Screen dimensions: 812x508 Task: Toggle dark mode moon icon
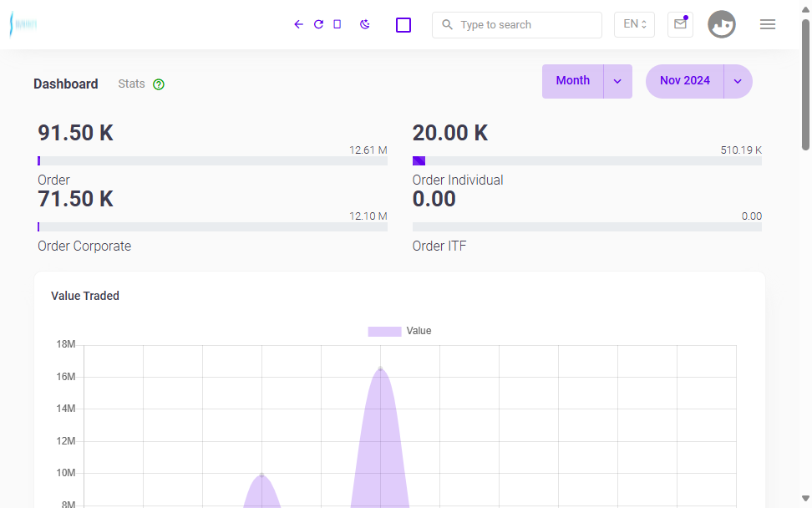pos(365,24)
